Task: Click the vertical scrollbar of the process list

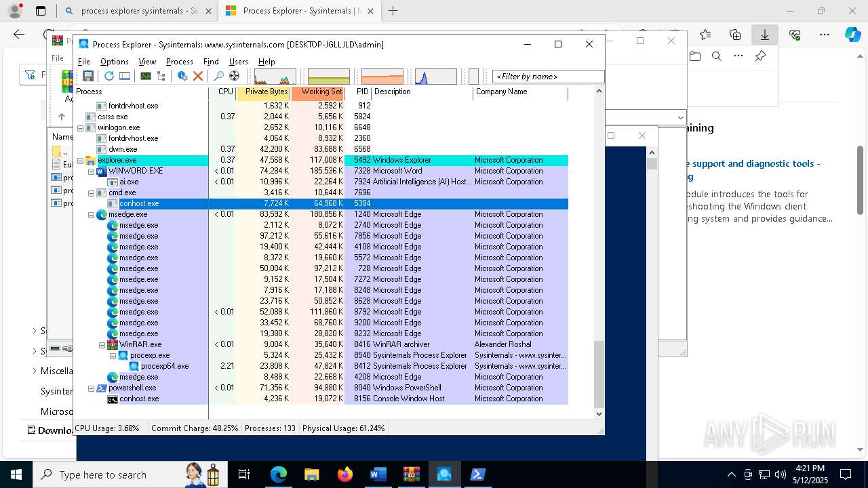Action: (x=599, y=374)
